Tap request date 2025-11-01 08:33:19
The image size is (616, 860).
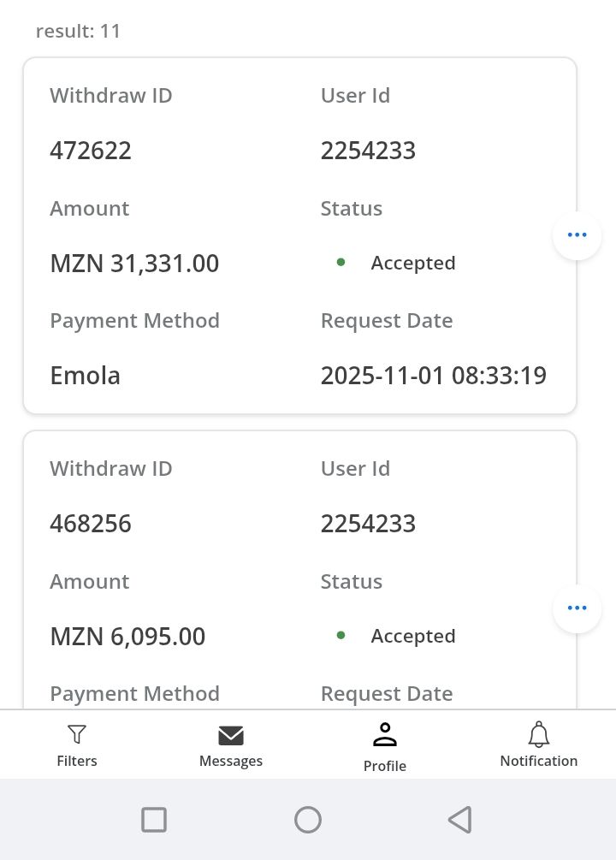[433, 376]
